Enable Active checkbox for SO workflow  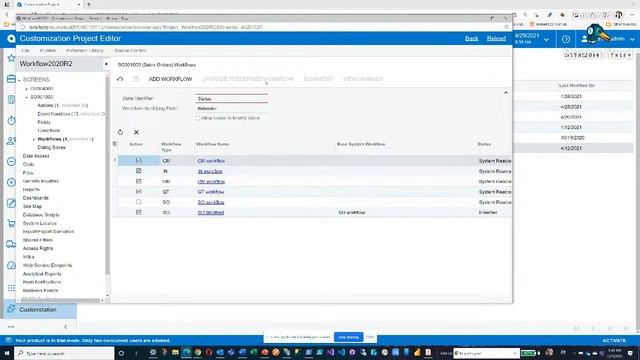(x=138, y=202)
